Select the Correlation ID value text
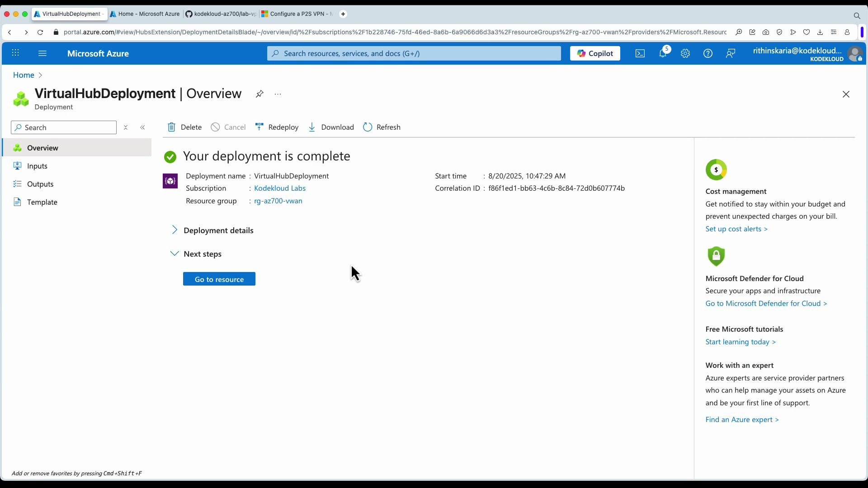Viewport: 868px width, 488px height. [557, 188]
